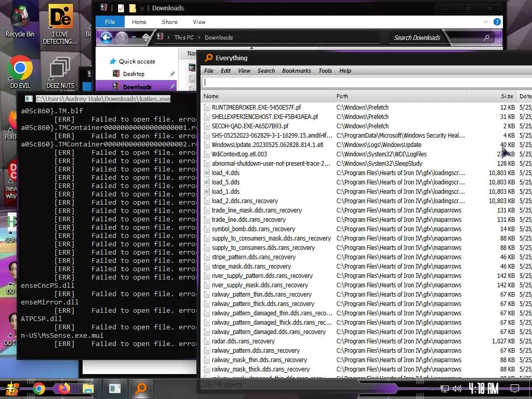Screen dimensions: 532x399
Task: Open the Bookmarks menu in Everything
Action: coord(296,71)
